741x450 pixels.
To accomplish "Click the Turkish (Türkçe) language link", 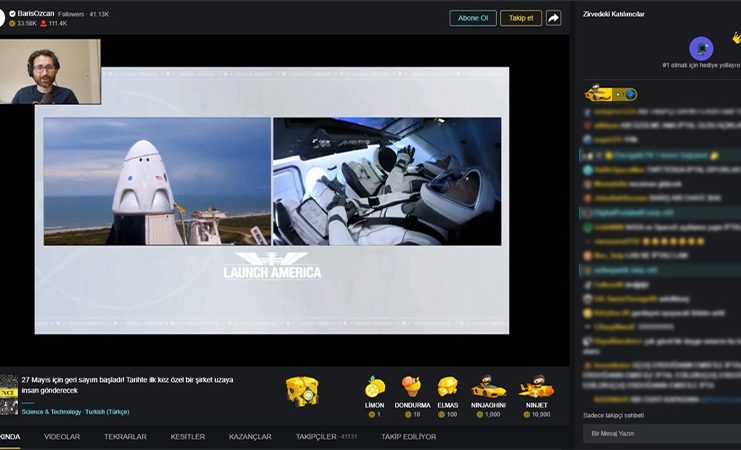I will pyautogui.click(x=107, y=412).
